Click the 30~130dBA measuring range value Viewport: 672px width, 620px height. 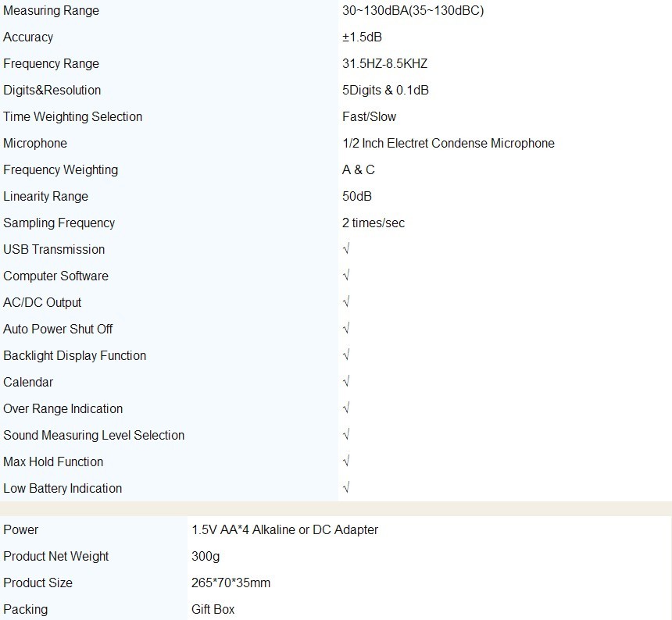click(x=413, y=11)
